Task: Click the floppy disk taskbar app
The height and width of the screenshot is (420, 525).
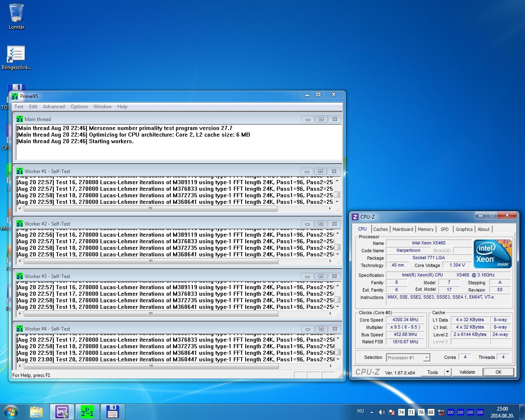Action: tap(112, 412)
